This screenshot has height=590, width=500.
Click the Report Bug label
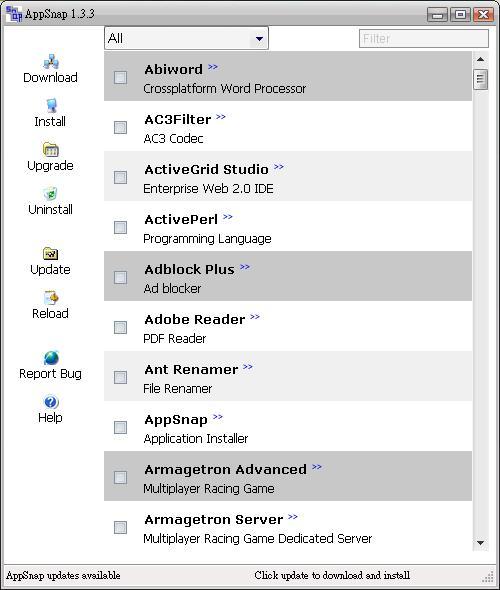tap(50, 374)
